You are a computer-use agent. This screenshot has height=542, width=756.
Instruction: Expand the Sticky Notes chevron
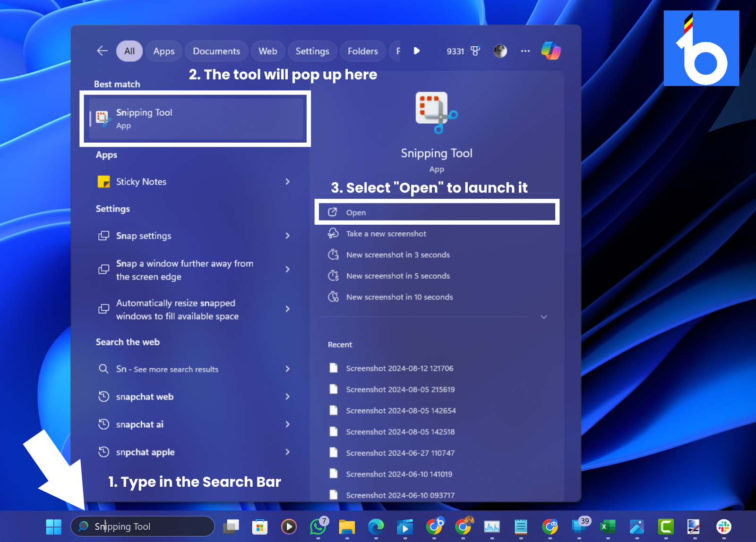pyautogui.click(x=287, y=182)
